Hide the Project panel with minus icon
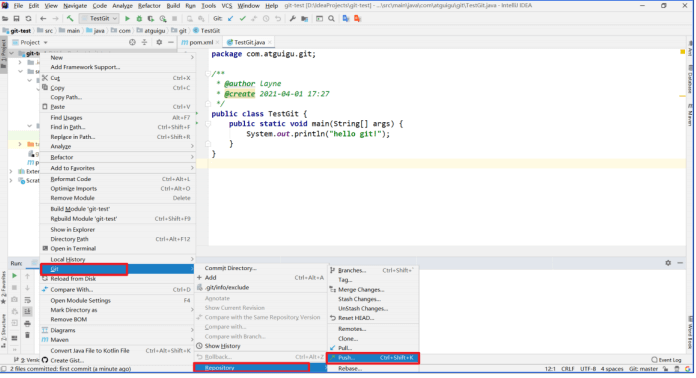 pyautogui.click(x=171, y=42)
